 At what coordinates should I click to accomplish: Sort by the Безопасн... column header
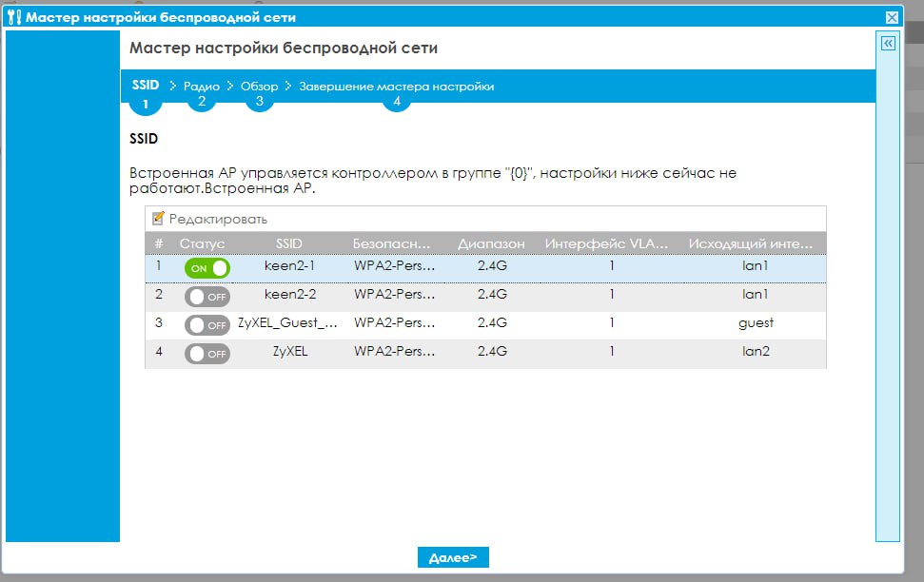pos(392,243)
